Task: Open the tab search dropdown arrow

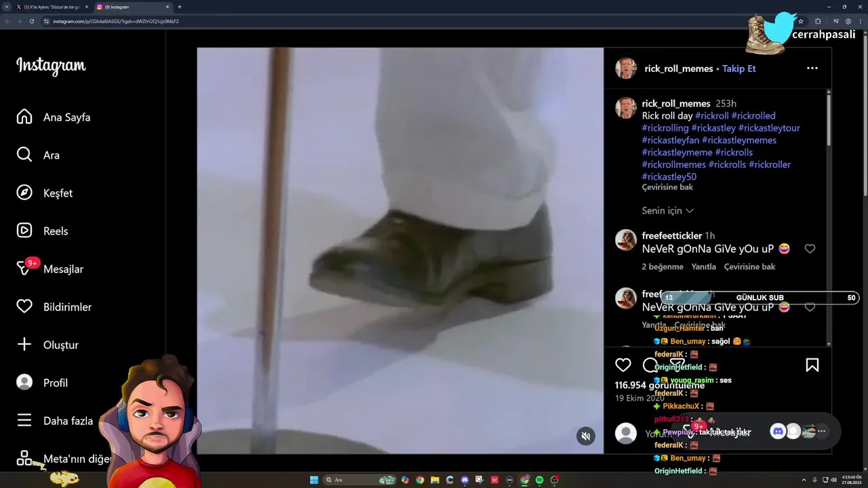Action: [x=7, y=7]
